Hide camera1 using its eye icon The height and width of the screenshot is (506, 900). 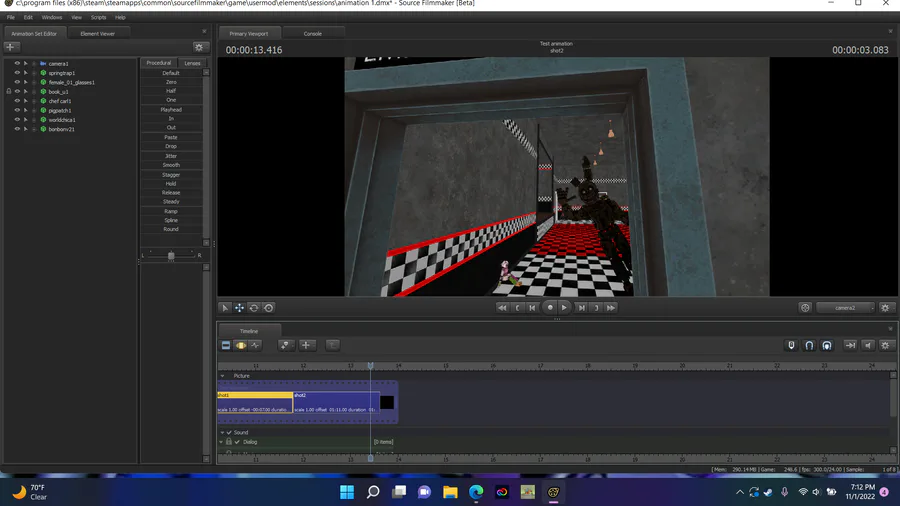(17, 64)
